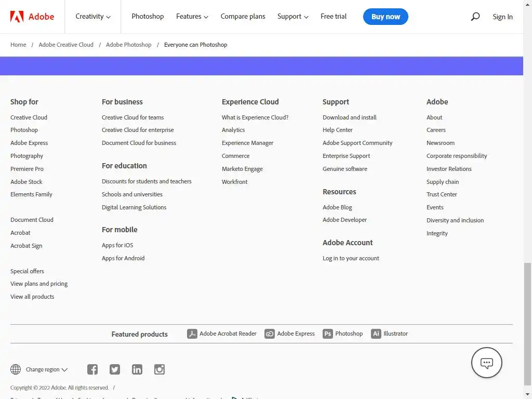Click View plans and pricing
This screenshot has width=532, height=399.
[x=39, y=284]
